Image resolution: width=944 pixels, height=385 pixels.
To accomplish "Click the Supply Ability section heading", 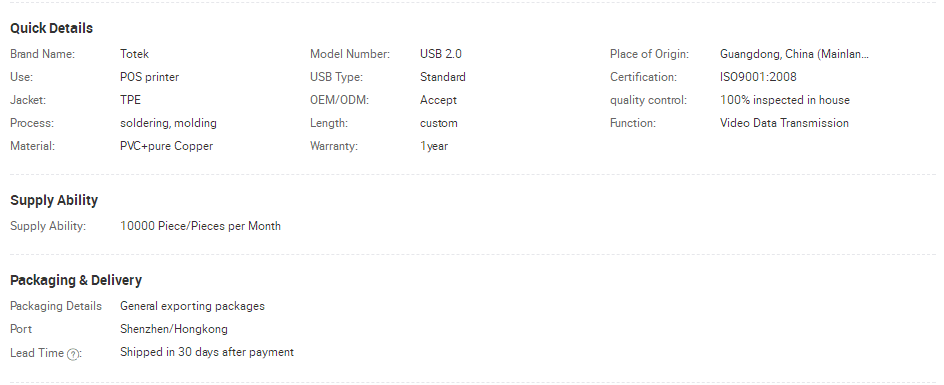I will coord(54,200).
